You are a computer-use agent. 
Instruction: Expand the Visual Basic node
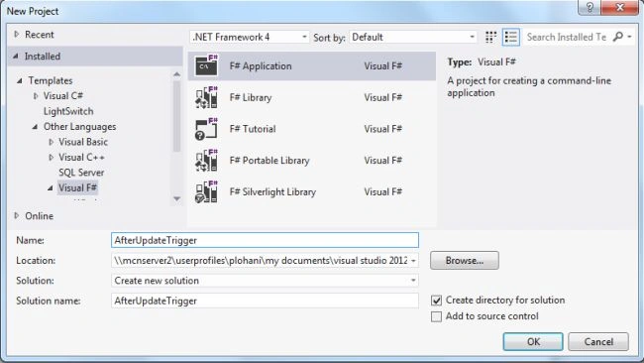[x=51, y=142]
